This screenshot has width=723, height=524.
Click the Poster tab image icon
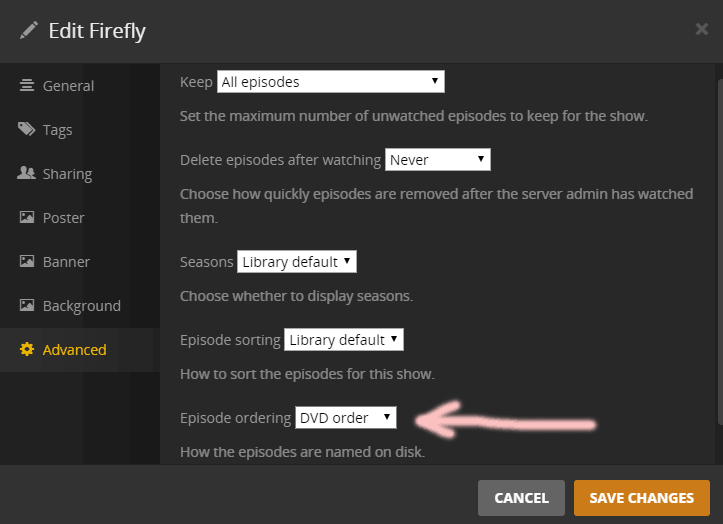click(27, 218)
